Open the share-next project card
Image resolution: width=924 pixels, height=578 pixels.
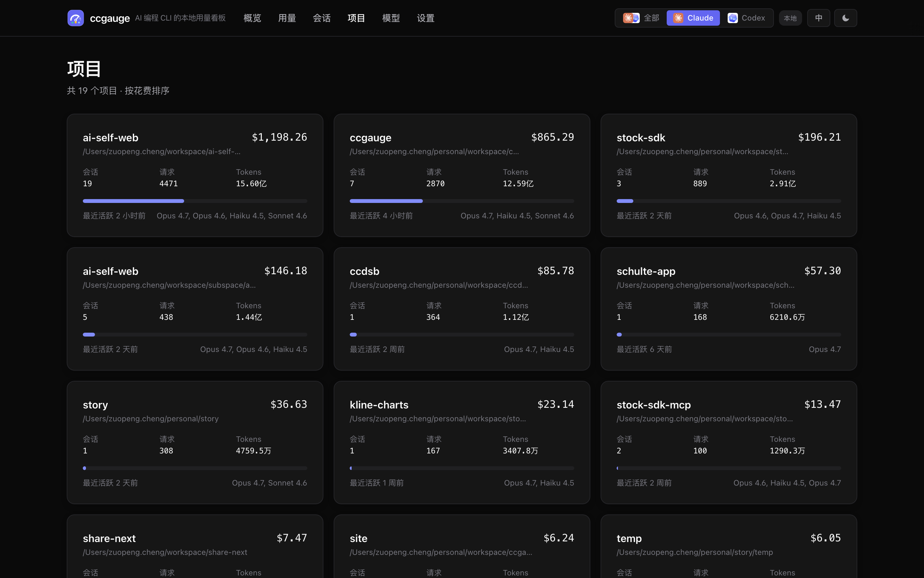[x=195, y=547]
